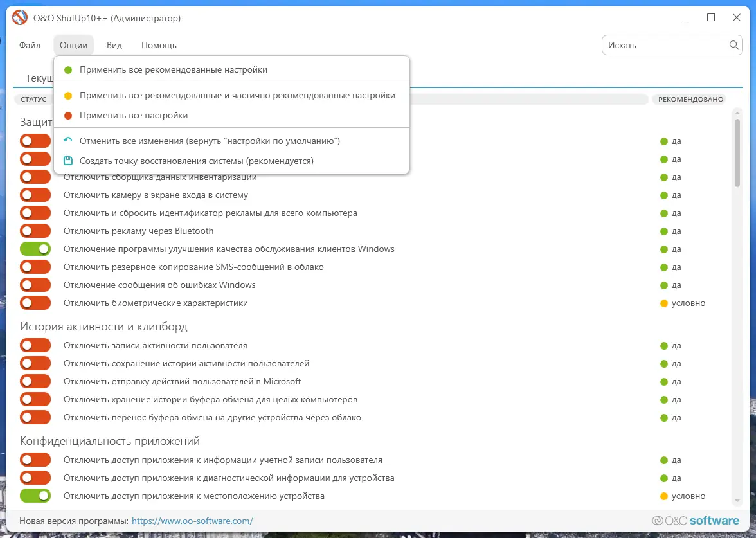
Task: Click the green dot beside apply recommended settings
Action: pos(68,70)
